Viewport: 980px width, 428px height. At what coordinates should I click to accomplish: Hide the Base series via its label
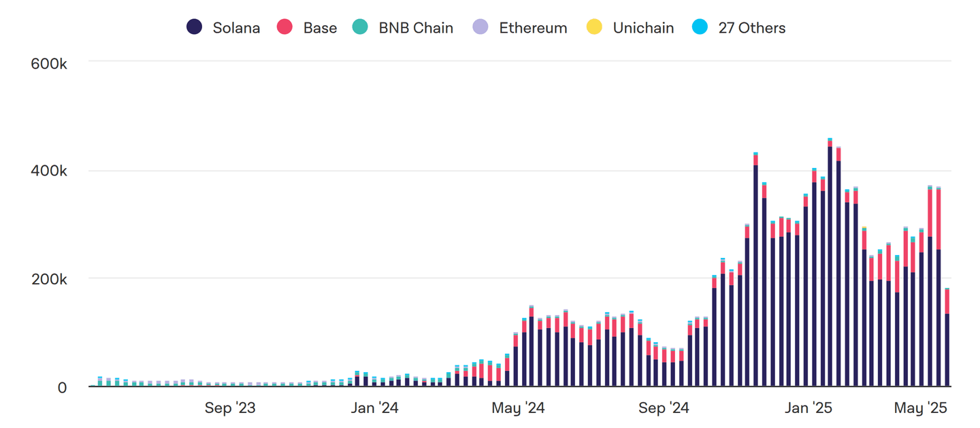click(x=320, y=28)
